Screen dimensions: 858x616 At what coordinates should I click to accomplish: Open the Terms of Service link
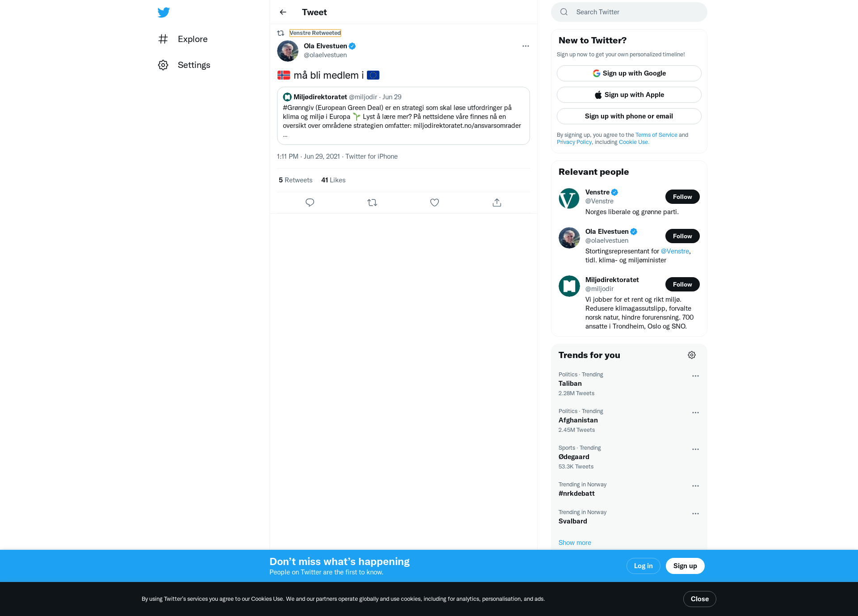(656, 135)
